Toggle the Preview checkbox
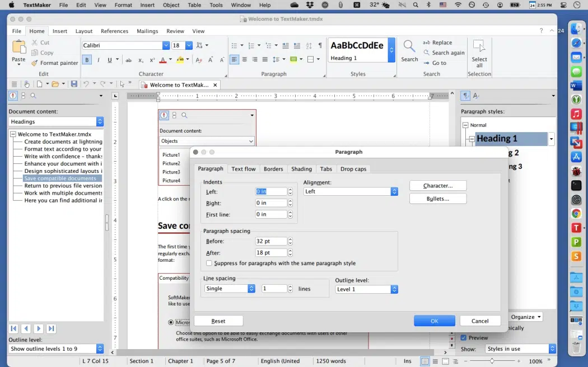 tap(464, 337)
